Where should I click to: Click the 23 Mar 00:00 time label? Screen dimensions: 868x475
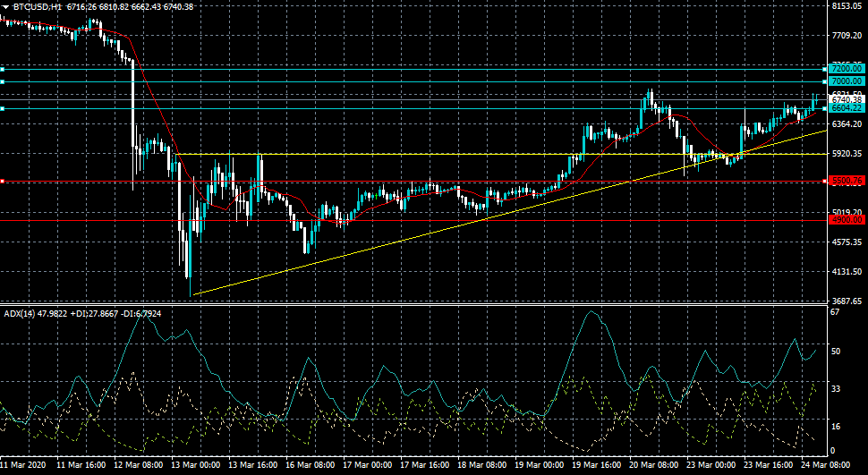coord(712,465)
